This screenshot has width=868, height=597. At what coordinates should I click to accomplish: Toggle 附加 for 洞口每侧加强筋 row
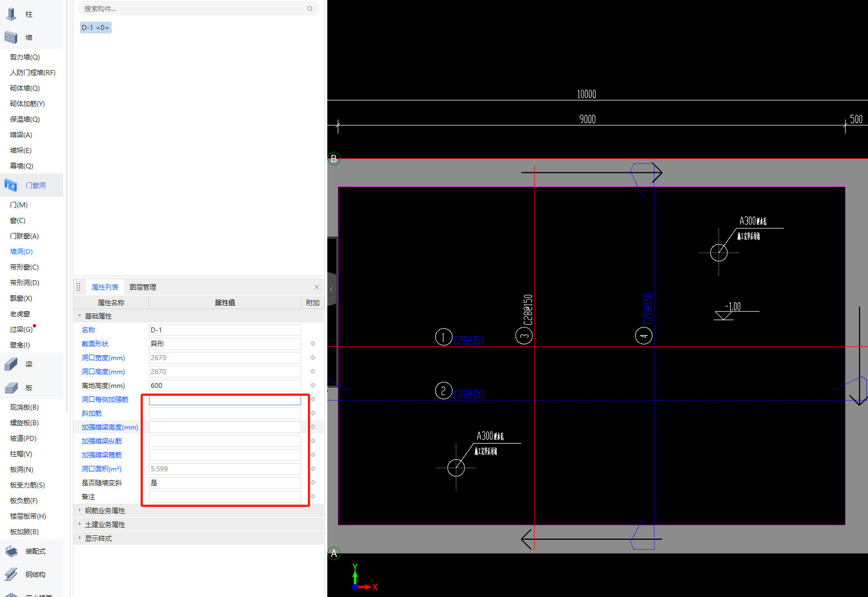[x=313, y=399]
